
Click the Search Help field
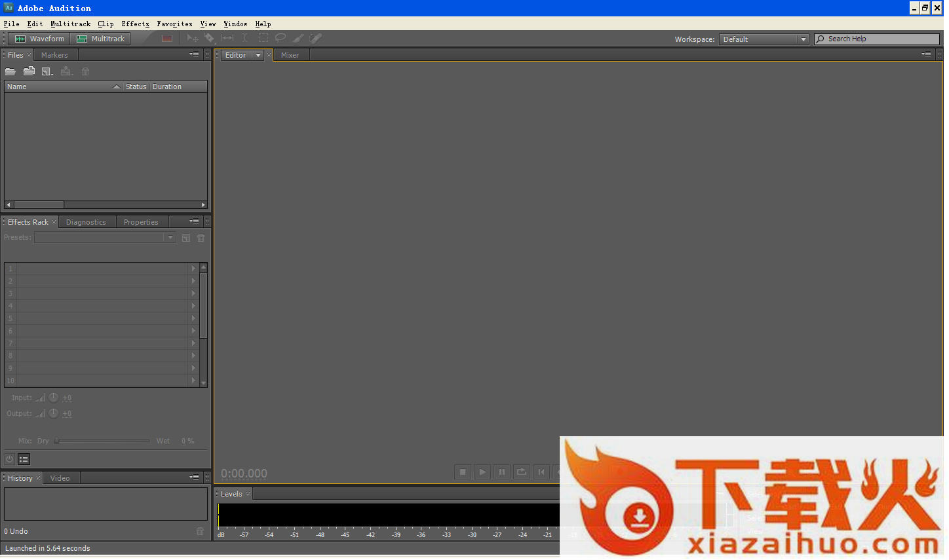[877, 39]
